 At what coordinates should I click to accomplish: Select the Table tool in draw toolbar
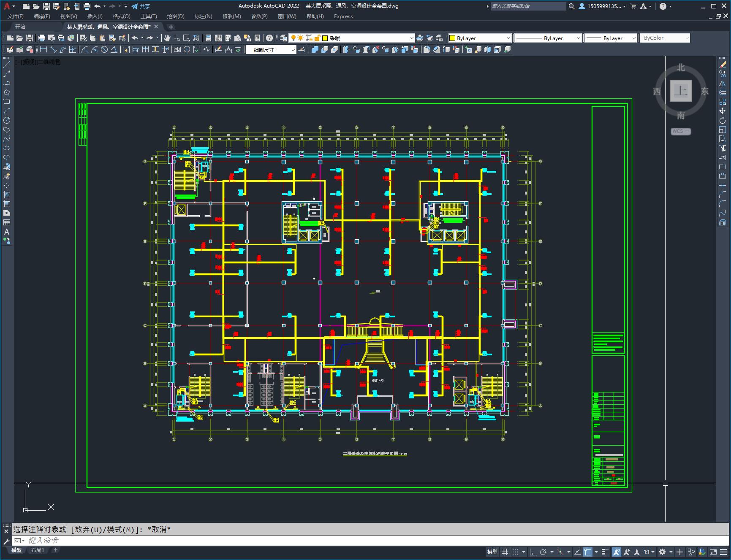7,222
